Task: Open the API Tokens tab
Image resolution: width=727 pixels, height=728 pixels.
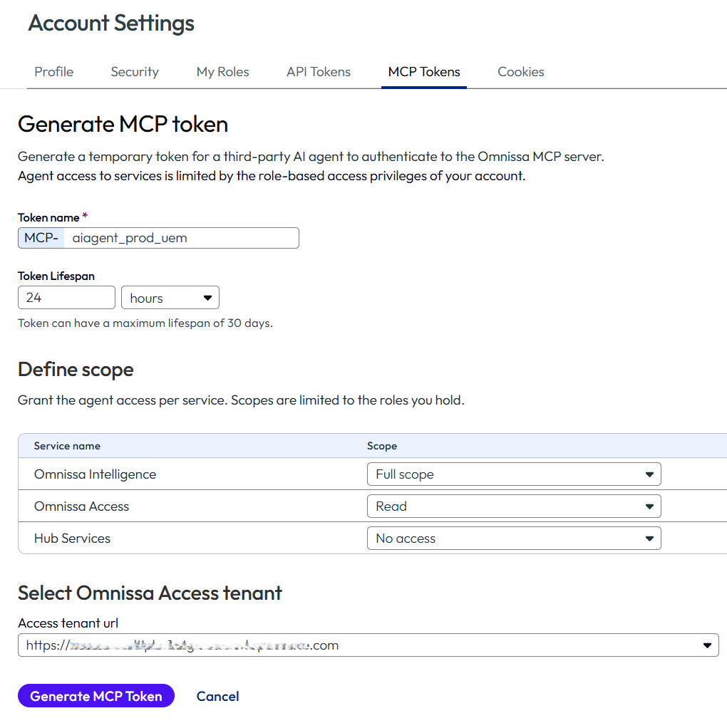Action: click(318, 72)
